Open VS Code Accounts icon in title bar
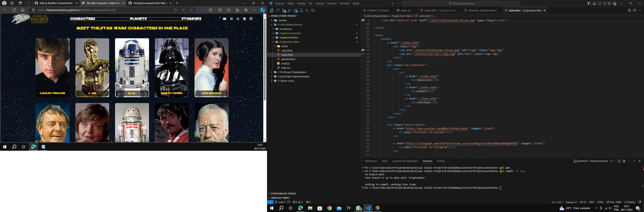Image resolution: width=644 pixels, height=212 pixels. tap(609, 4)
